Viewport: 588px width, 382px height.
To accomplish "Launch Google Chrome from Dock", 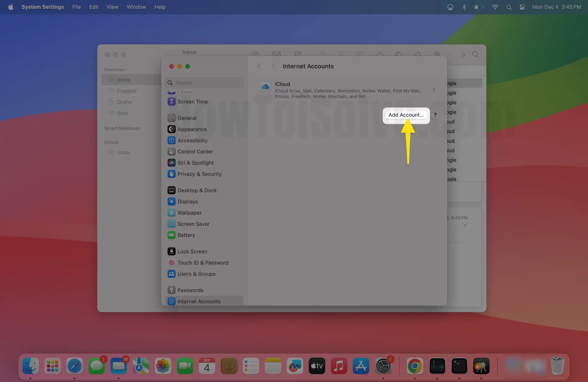I will tap(415, 366).
